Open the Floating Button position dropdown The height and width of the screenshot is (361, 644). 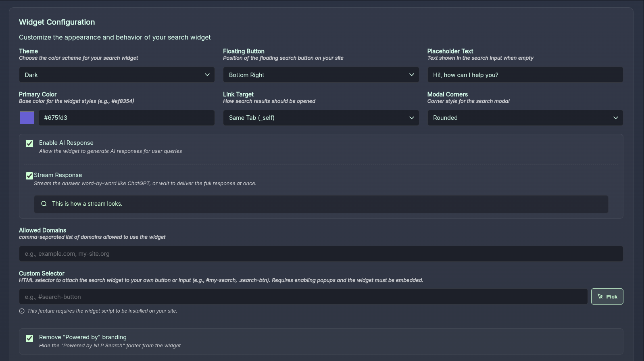click(321, 75)
